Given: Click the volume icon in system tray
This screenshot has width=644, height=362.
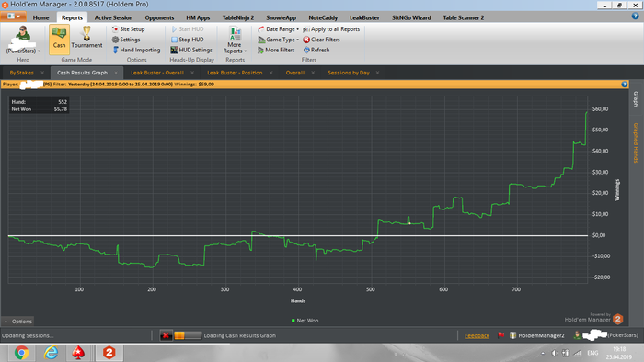Looking at the screenshot, I should [x=554, y=353].
